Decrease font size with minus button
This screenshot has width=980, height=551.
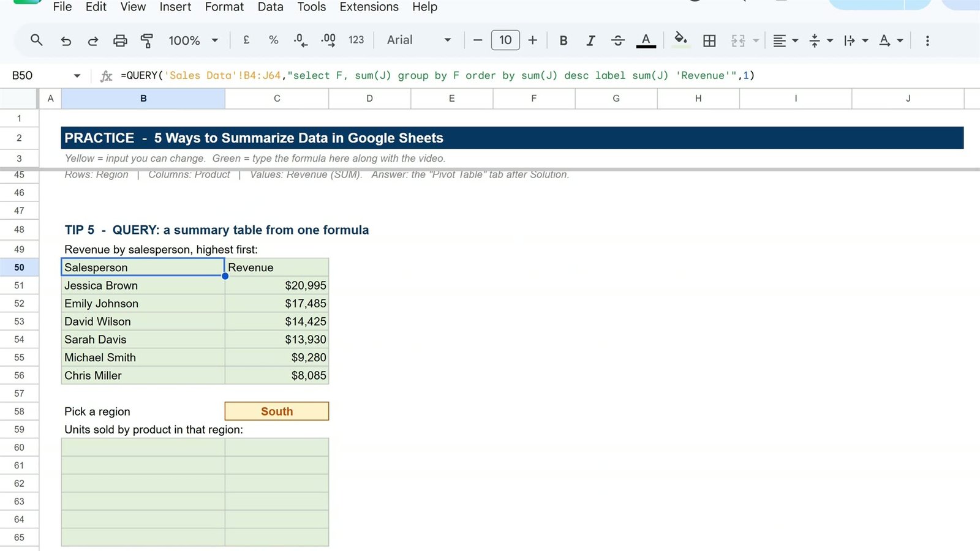click(x=478, y=40)
